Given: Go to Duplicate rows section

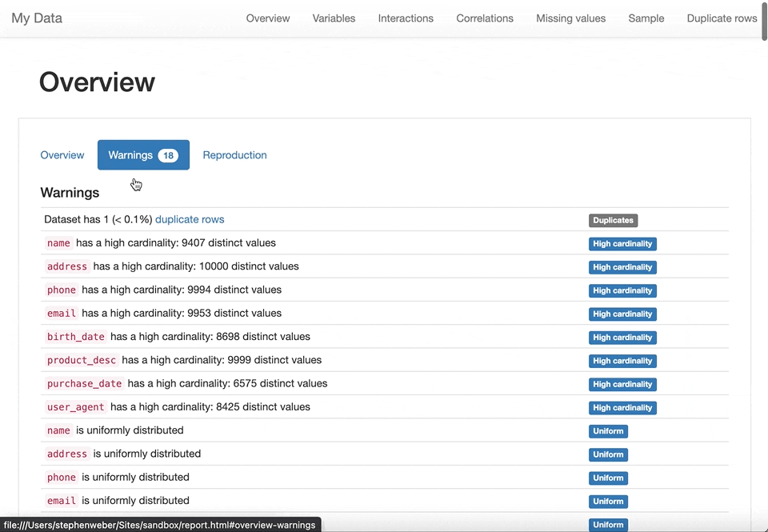Looking at the screenshot, I should pyautogui.click(x=722, y=18).
